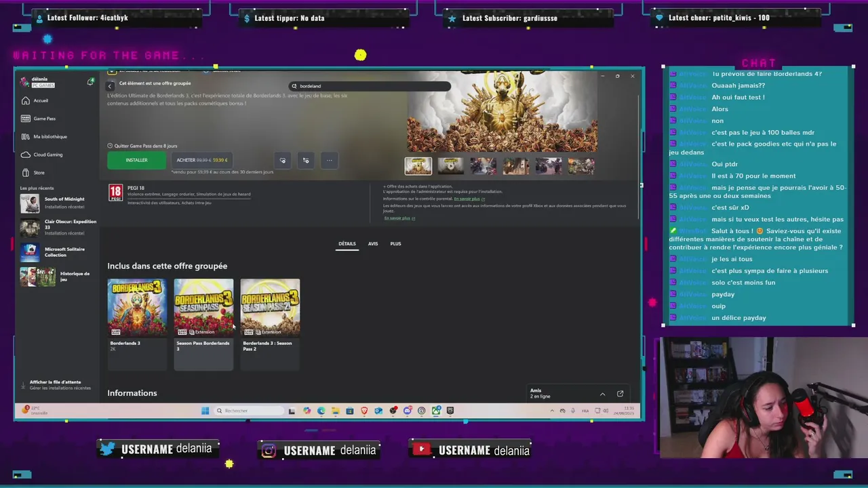
Task: Open the Xbox app taskbar icon
Action: [x=436, y=411]
